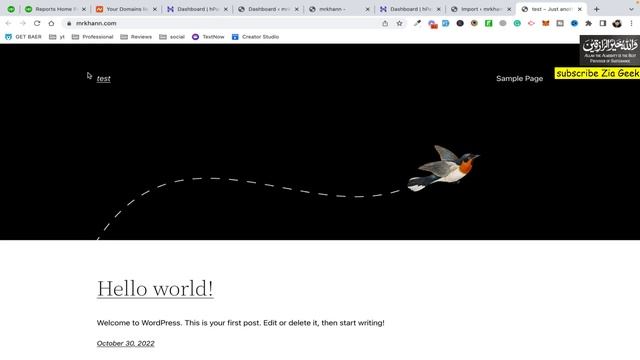The image size is (640, 360).
Task: Click the flying bird header image
Action: click(443, 168)
